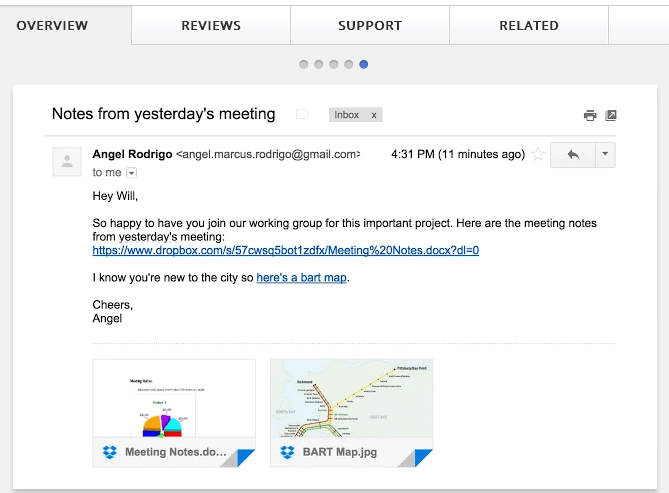Select the fifth blue carousel dot
Image resolution: width=669 pixels, height=493 pixels.
coord(364,64)
